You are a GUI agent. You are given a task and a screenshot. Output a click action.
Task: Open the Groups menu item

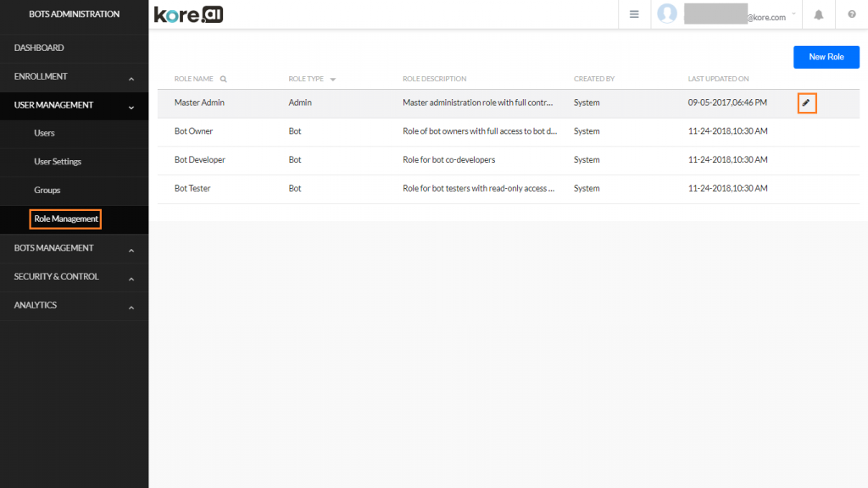(x=47, y=190)
